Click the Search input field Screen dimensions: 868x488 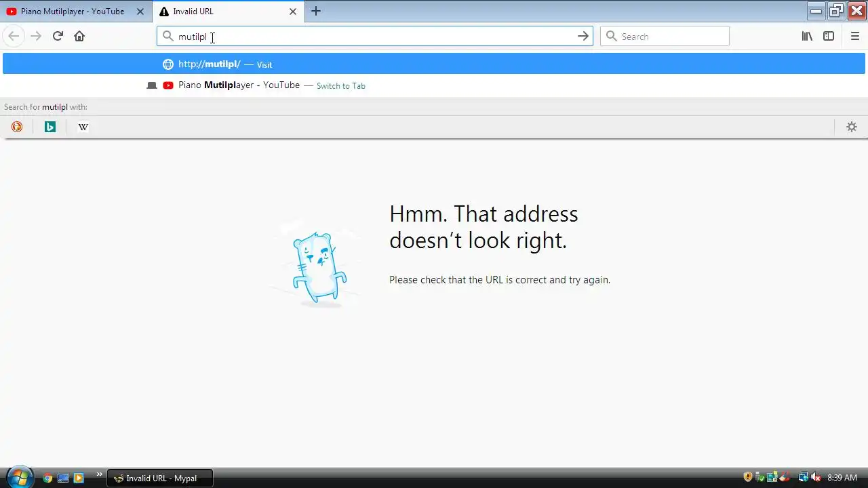(x=665, y=37)
